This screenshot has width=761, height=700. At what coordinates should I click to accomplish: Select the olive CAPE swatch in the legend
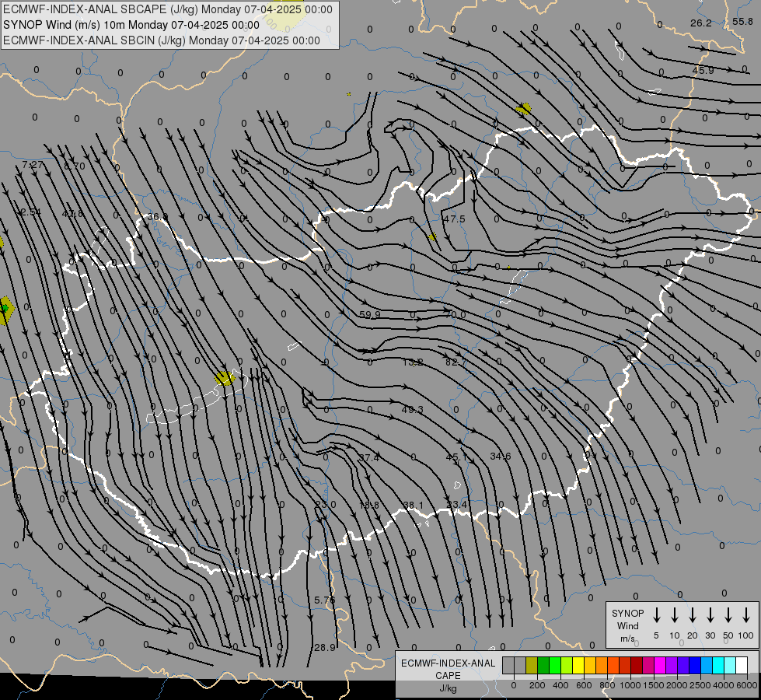532,666
